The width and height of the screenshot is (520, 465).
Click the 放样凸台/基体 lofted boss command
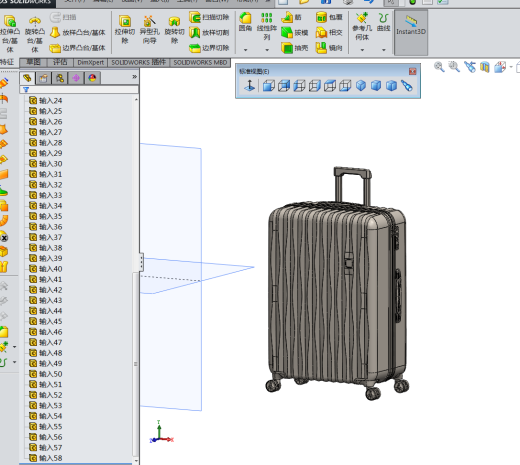click(x=78, y=32)
